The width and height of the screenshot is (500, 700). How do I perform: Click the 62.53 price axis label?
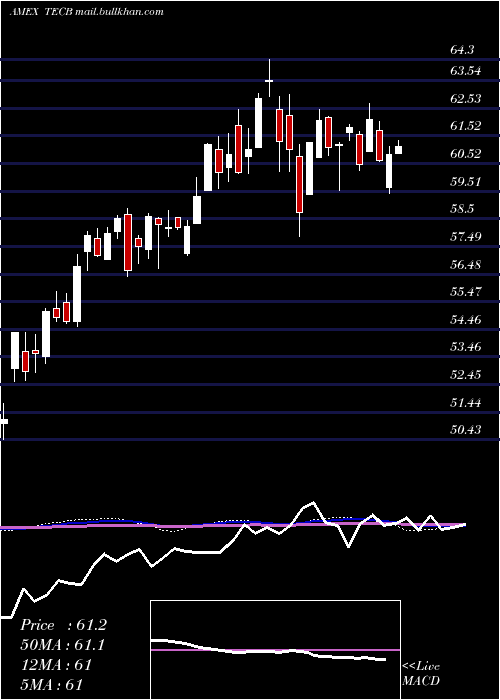click(x=466, y=98)
